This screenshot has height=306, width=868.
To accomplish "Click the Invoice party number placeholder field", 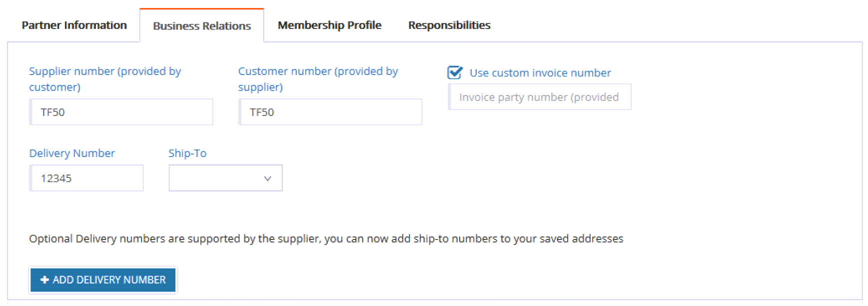I will click(x=540, y=96).
